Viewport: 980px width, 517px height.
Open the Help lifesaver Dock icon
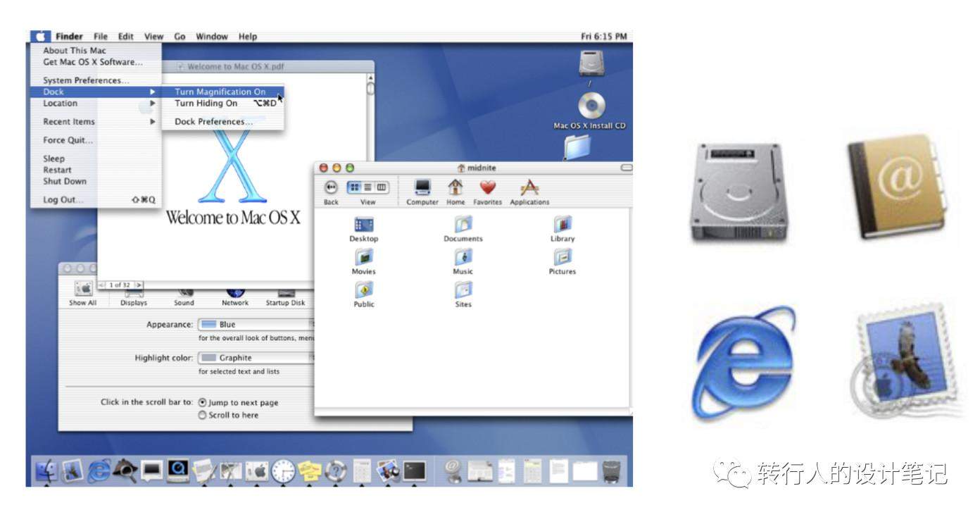tap(335, 471)
